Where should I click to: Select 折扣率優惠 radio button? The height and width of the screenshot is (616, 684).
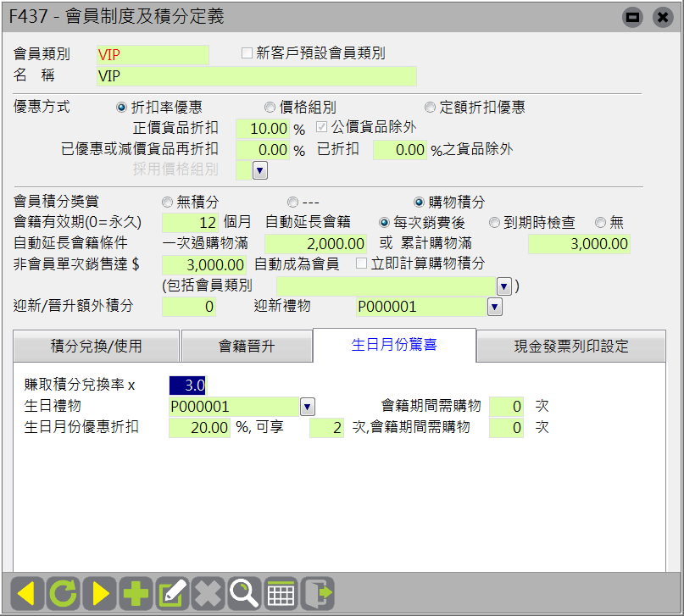(121, 108)
